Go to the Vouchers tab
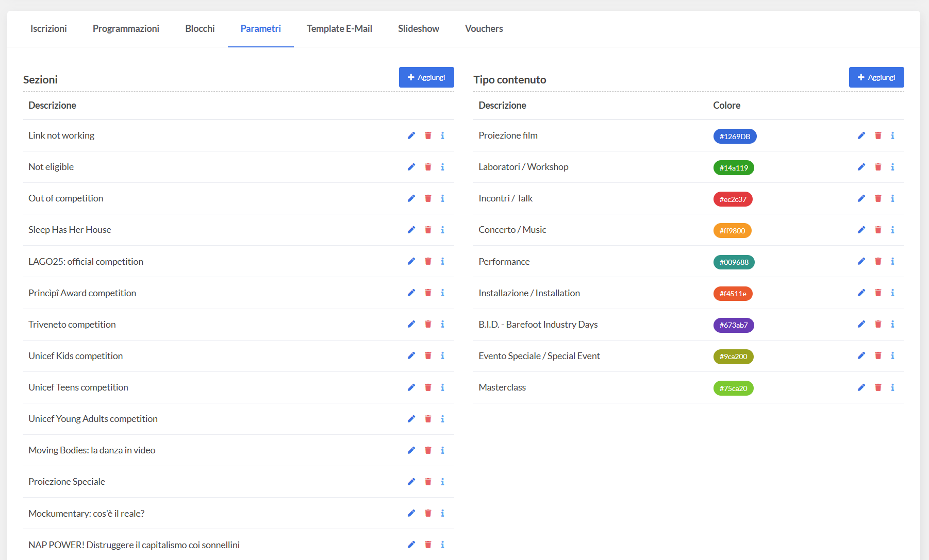The width and height of the screenshot is (929, 560). point(484,29)
